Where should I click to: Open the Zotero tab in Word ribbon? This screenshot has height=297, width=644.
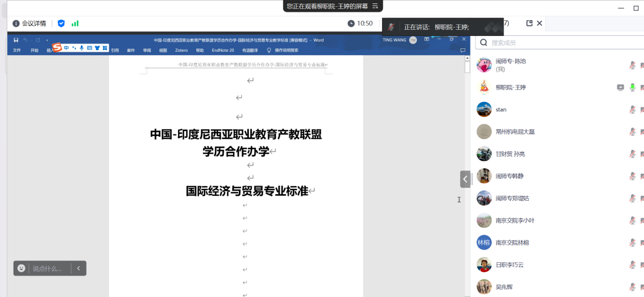182,50
